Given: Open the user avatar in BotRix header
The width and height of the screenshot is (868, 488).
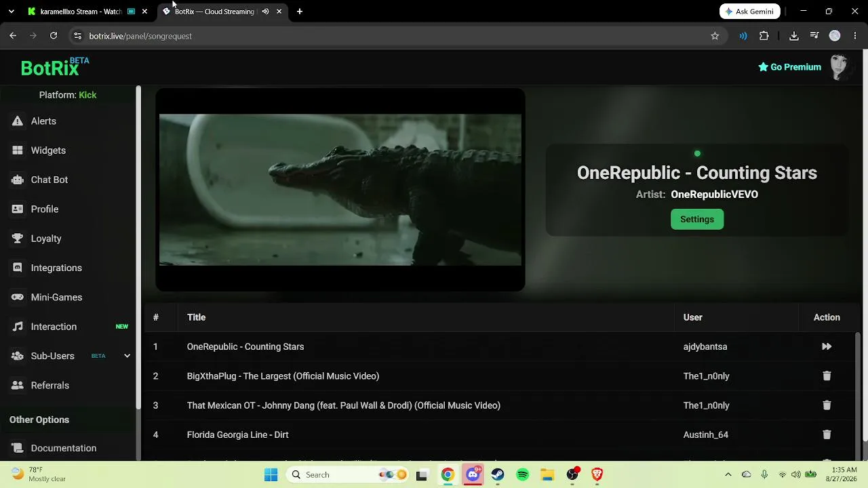Looking at the screenshot, I should (x=840, y=67).
